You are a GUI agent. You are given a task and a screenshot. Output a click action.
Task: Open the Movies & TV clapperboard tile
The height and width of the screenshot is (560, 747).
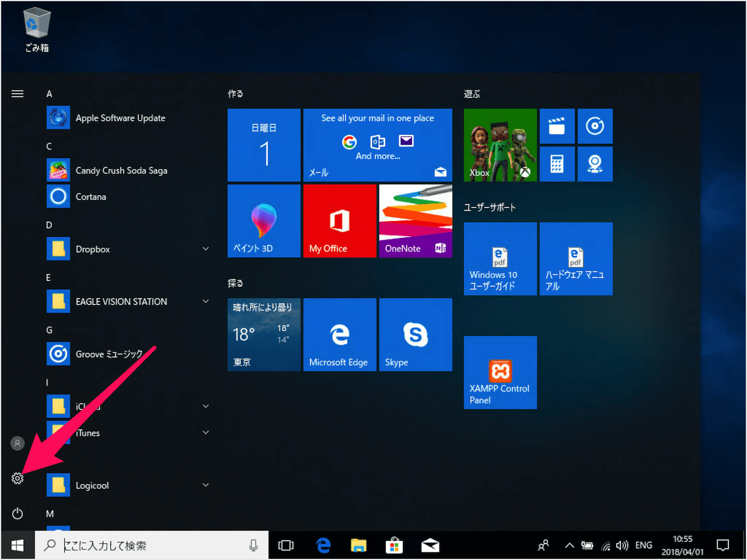pyautogui.click(x=557, y=126)
